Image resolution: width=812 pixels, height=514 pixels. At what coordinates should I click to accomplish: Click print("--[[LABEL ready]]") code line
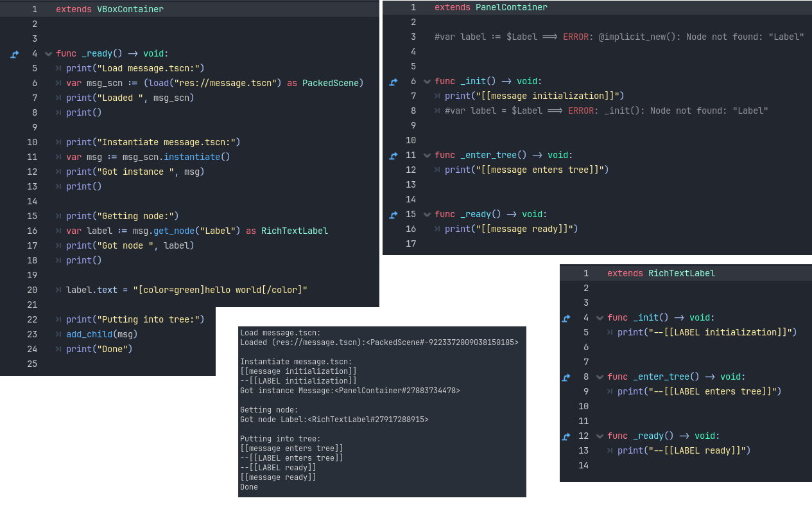pyautogui.click(x=684, y=451)
